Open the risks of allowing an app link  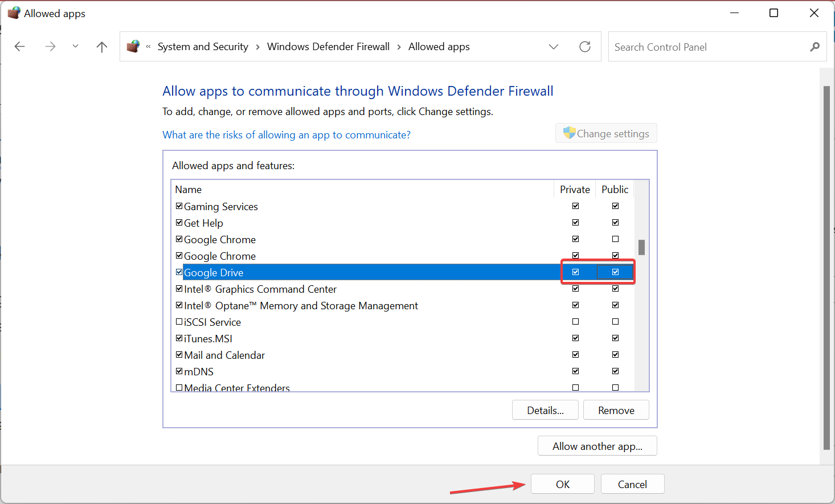(286, 135)
